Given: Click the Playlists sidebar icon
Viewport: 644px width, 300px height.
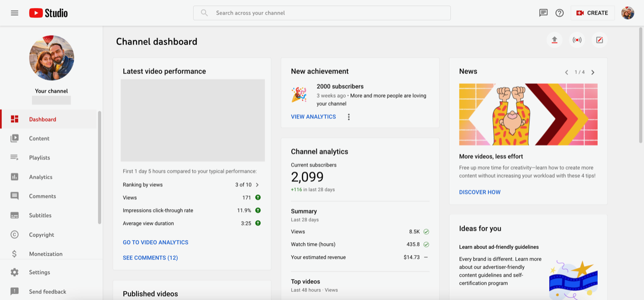Looking at the screenshot, I should [x=15, y=157].
